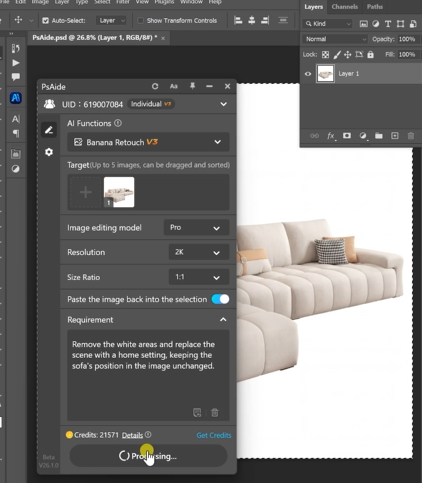Open Size Ratio 1:1 dropdown
This screenshot has width=422, height=483.
199,277
